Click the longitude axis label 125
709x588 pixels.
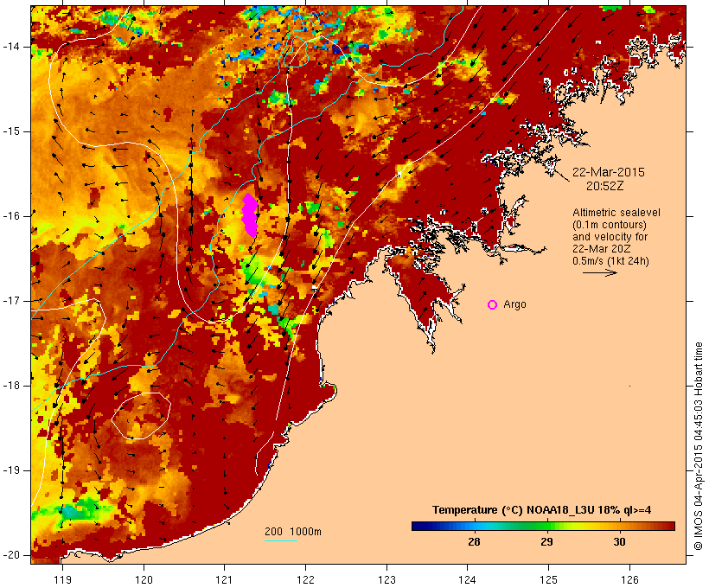pos(548,579)
